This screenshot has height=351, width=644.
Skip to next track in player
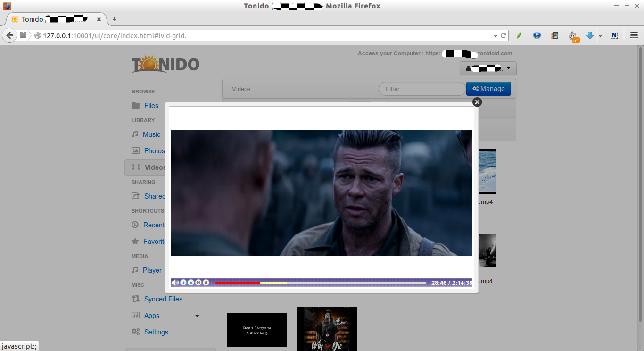(x=206, y=283)
